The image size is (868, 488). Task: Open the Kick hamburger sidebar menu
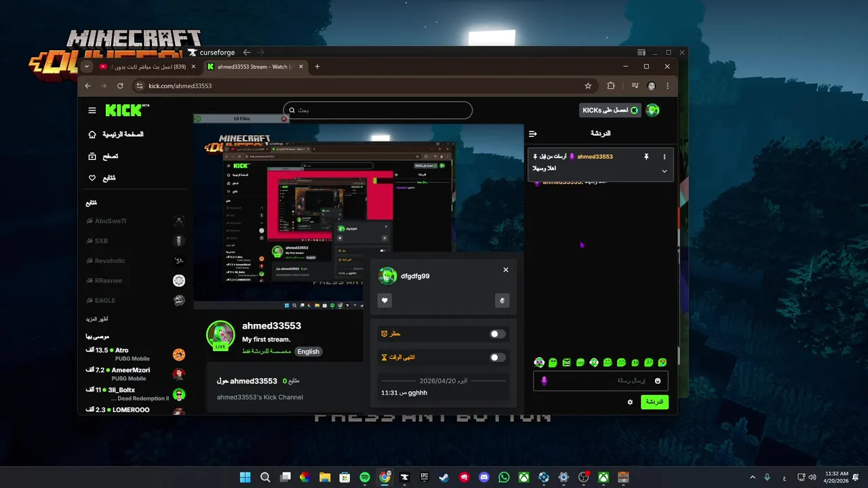pyautogui.click(x=92, y=110)
